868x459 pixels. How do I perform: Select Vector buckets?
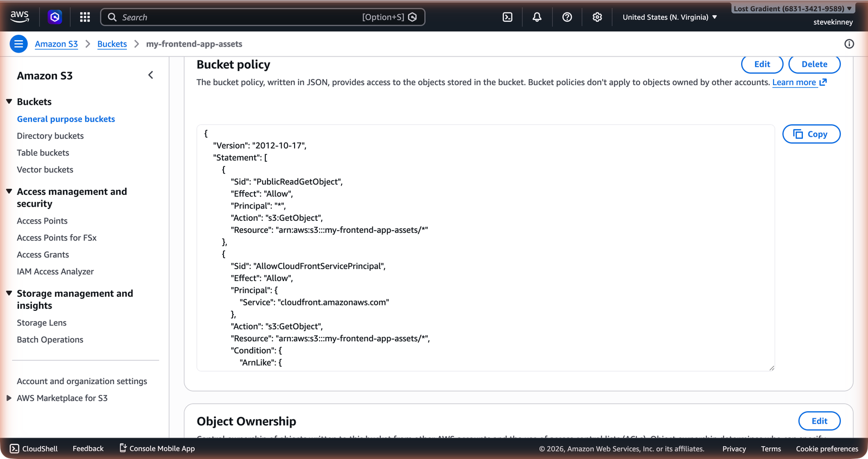45,169
